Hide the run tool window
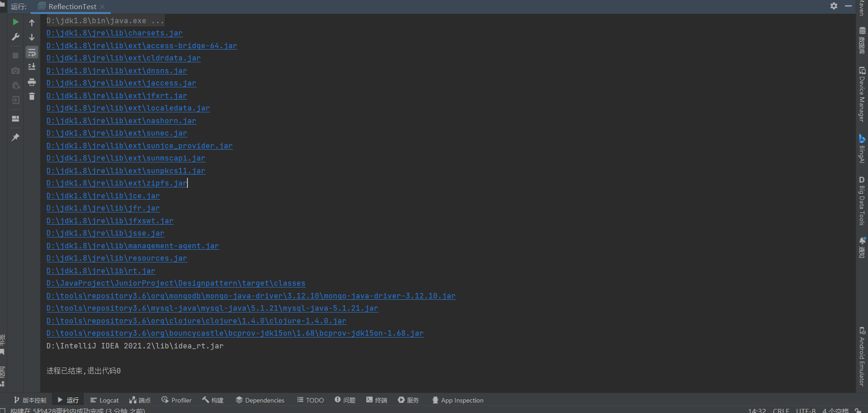Screen dimensions: 868x413 pos(848,6)
